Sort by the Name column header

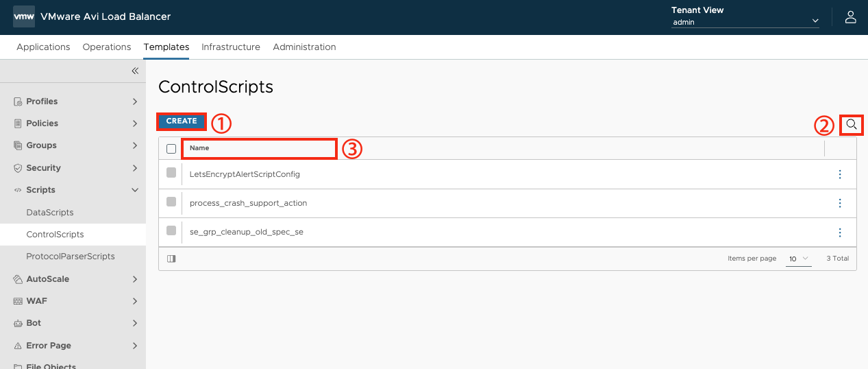click(x=199, y=148)
